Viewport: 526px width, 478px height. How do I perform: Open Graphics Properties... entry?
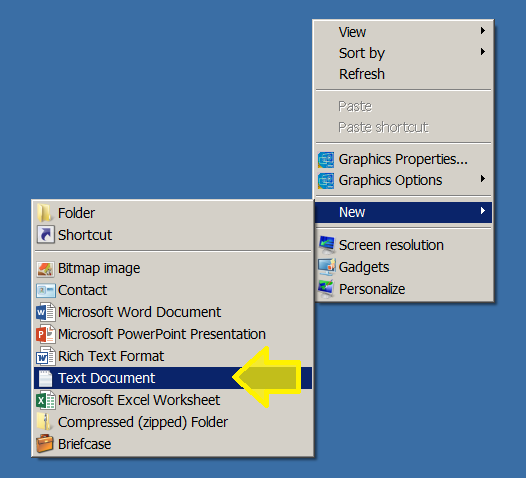pyautogui.click(x=404, y=159)
